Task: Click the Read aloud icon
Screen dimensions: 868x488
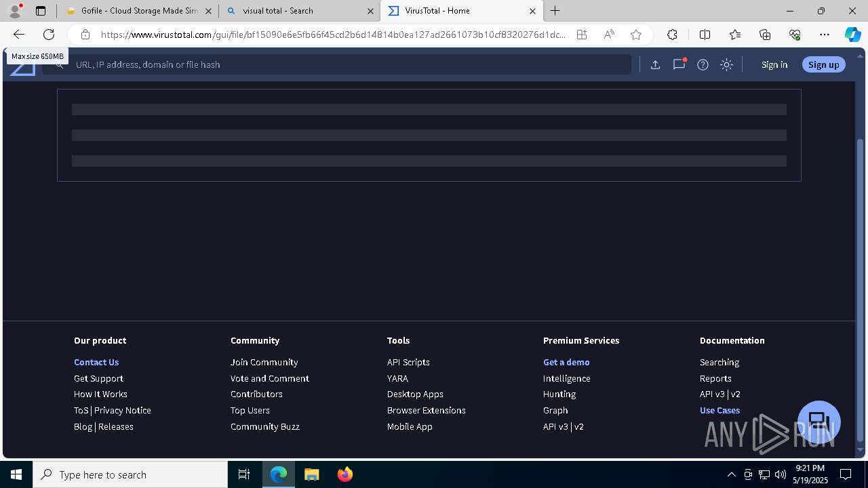Action: [609, 35]
